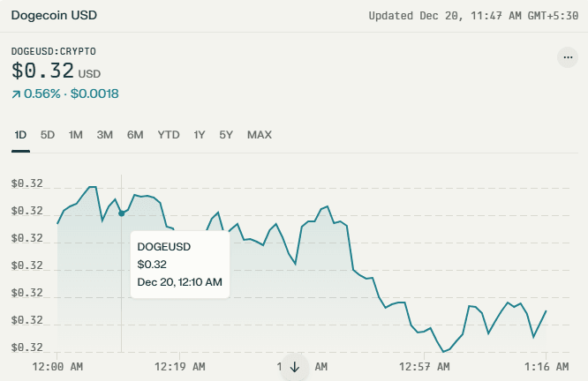Select the 1D time range tab
This screenshot has height=381, width=588.
(20, 135)
